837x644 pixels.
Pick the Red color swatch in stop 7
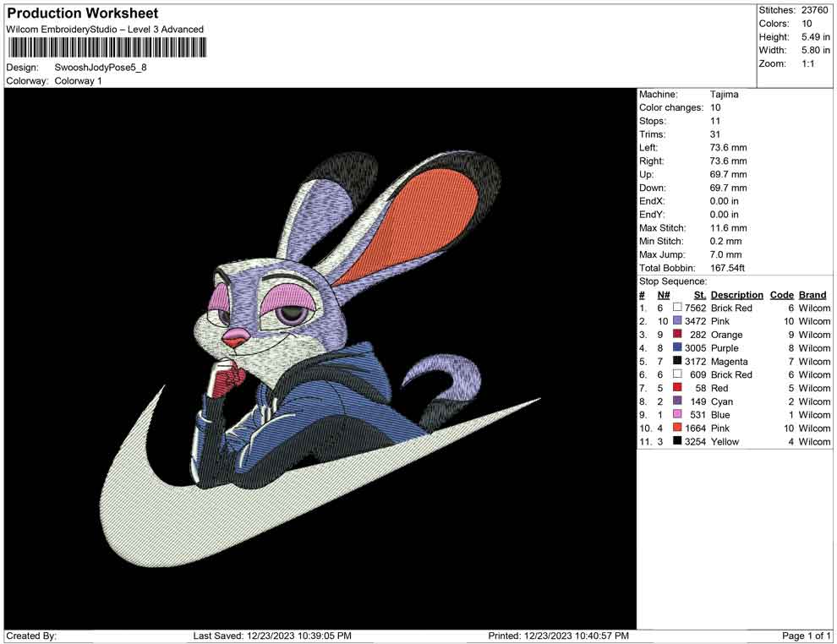[677, 388]
